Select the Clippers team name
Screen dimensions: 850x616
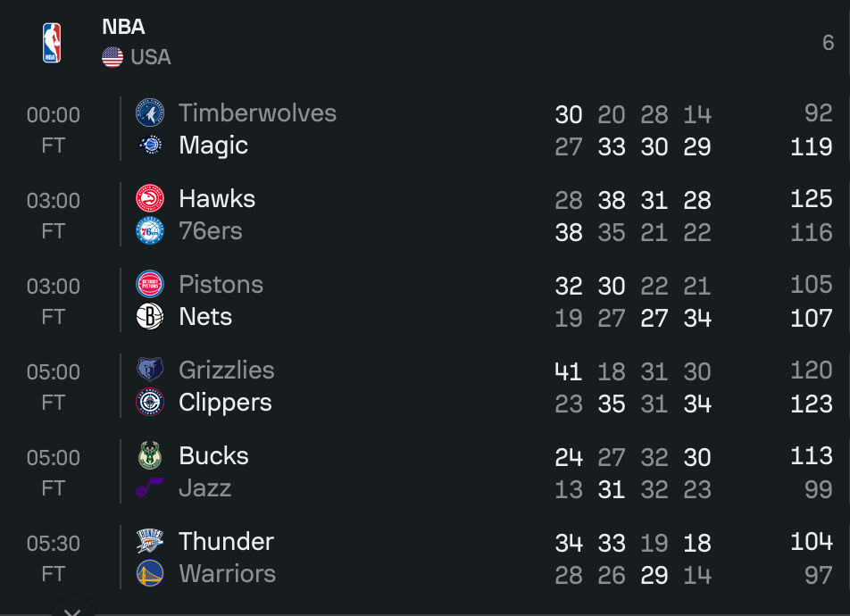pyautogui.click(x=225, y=403)
